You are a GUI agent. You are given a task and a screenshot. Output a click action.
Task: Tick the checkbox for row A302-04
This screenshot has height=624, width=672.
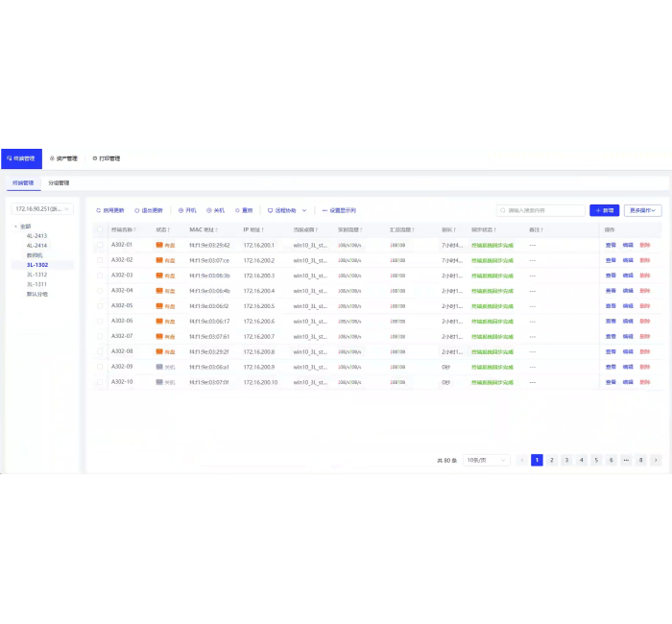point(100,291)
